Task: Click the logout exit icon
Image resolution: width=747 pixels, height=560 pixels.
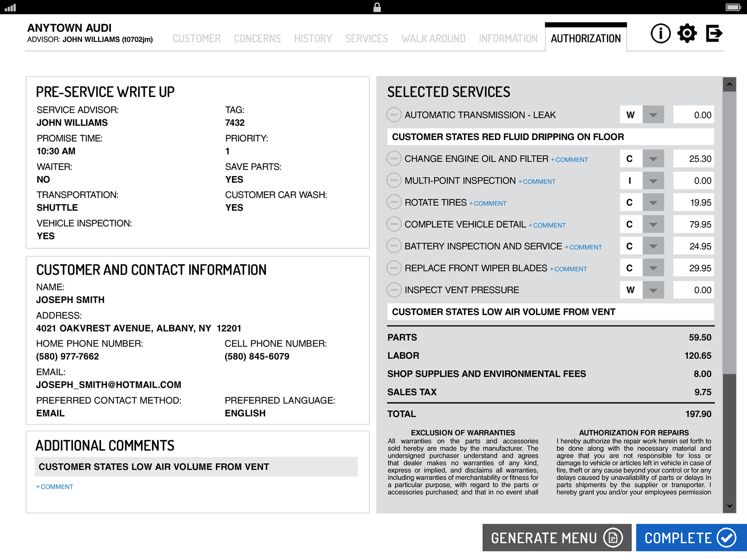Action: tap(714, 33)
